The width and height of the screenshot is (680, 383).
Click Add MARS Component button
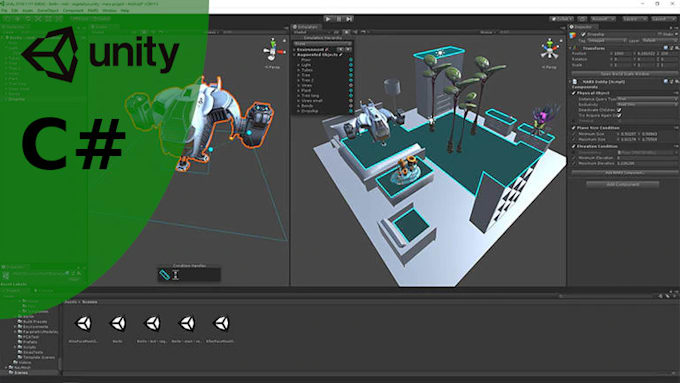(624, 173)
